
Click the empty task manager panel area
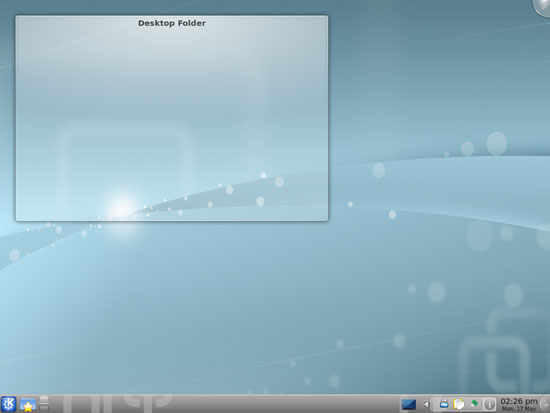tap(224, 404)
